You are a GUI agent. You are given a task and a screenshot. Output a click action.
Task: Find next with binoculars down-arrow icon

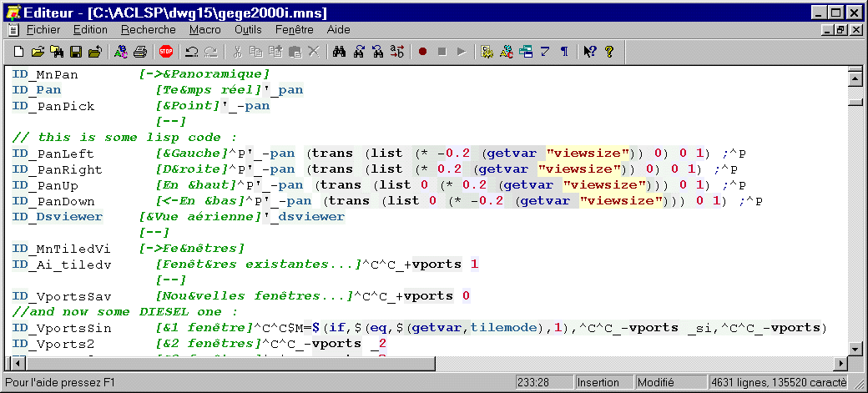click(377, 52)
